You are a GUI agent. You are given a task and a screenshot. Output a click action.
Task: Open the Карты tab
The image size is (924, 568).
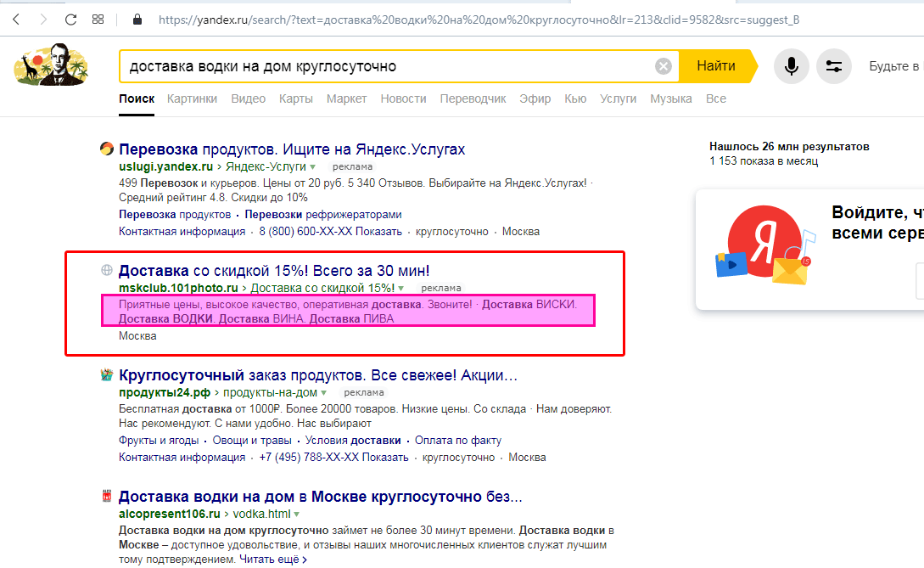click(x=296, y=98)
